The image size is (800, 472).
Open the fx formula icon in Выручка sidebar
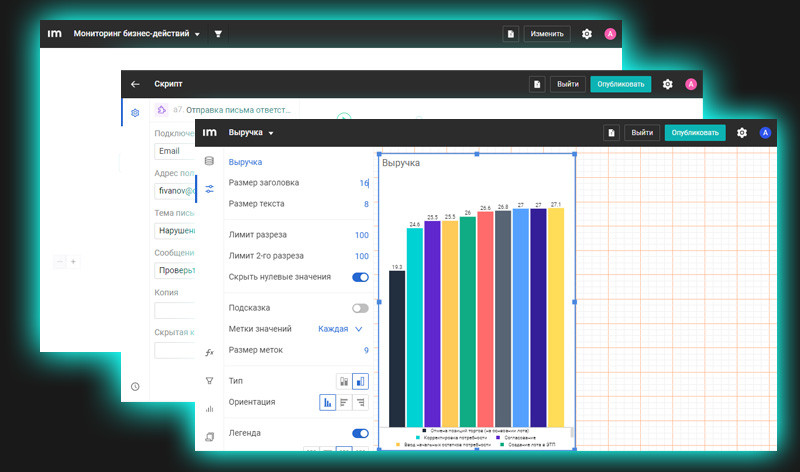[209, 352]
